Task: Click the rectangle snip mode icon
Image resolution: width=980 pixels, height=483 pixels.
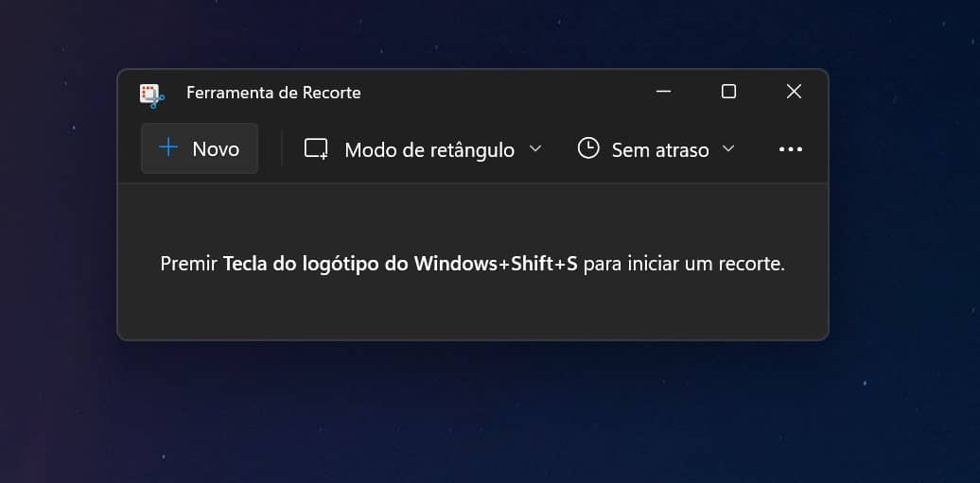Action: point(316,148)
